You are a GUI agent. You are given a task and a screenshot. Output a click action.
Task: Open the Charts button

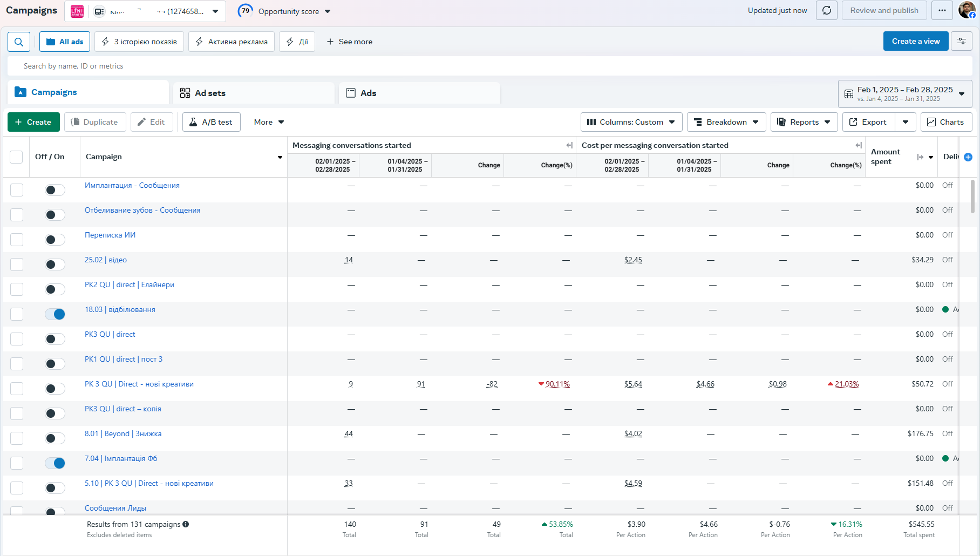pyautogui.click(x=946, y=122)
